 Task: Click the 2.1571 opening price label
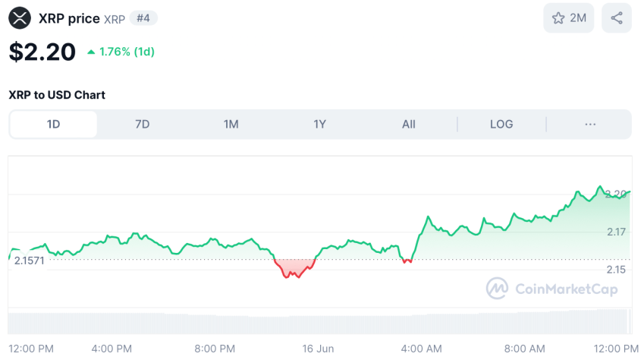pyautogui.click(x=29, y=261)
